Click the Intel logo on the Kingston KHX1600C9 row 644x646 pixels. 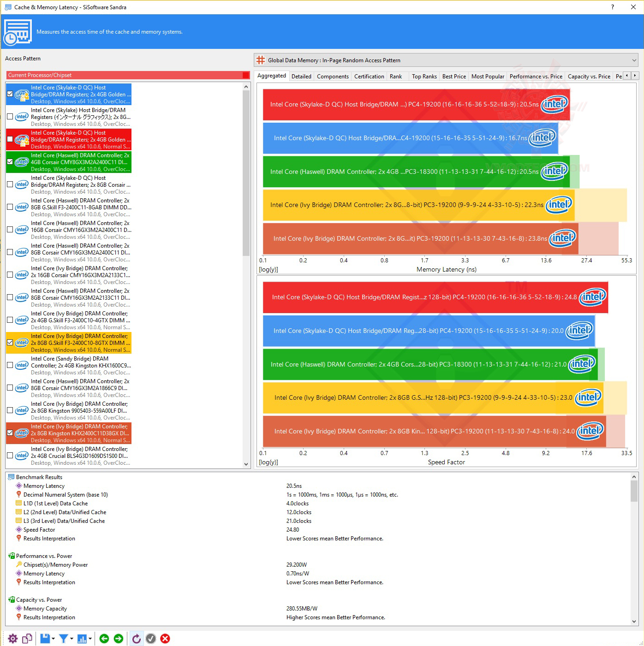(22, 365)
